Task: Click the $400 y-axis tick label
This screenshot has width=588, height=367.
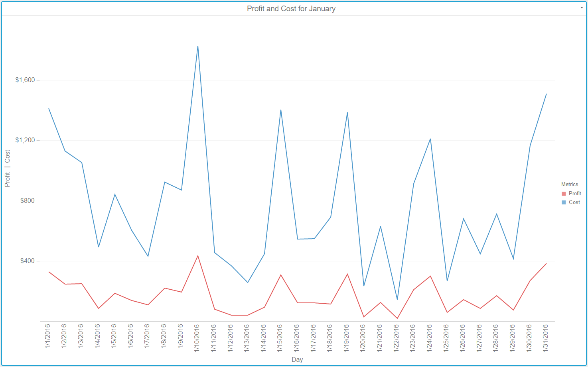Action: (x=28, y=261)
